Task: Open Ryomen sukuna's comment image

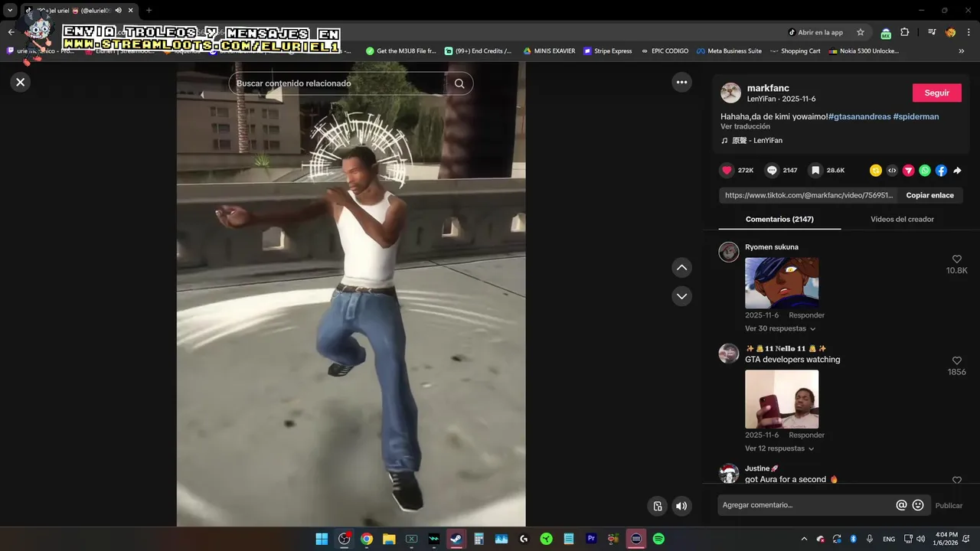Action: [x=782, y=283]
